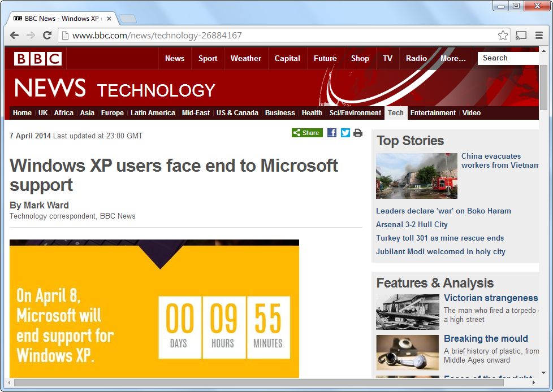Open the Victorian strangeness thumbnail image
Viewport: 553px width, 392px height.
(407, 312)
